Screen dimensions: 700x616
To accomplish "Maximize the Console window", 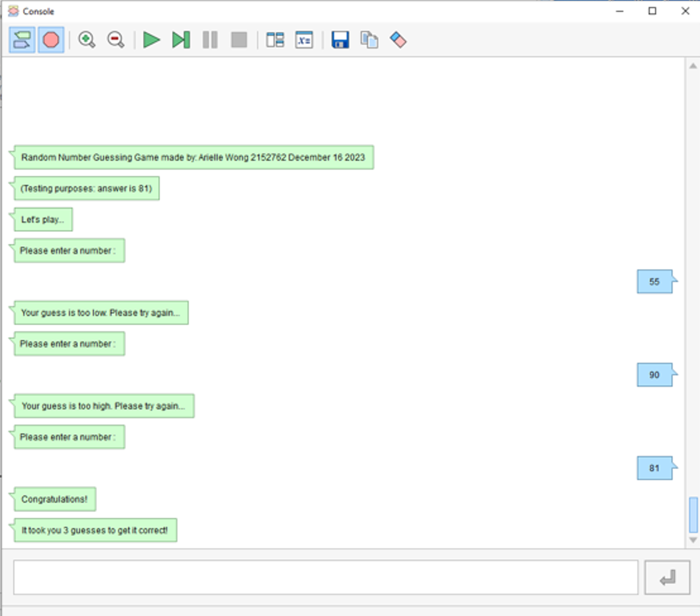I will click(x=652, y=11).
